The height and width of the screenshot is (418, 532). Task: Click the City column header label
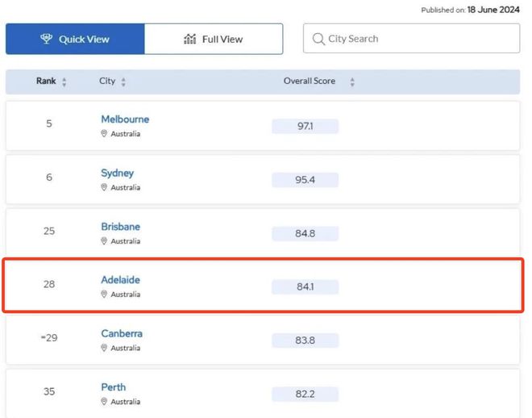[107, 82]
